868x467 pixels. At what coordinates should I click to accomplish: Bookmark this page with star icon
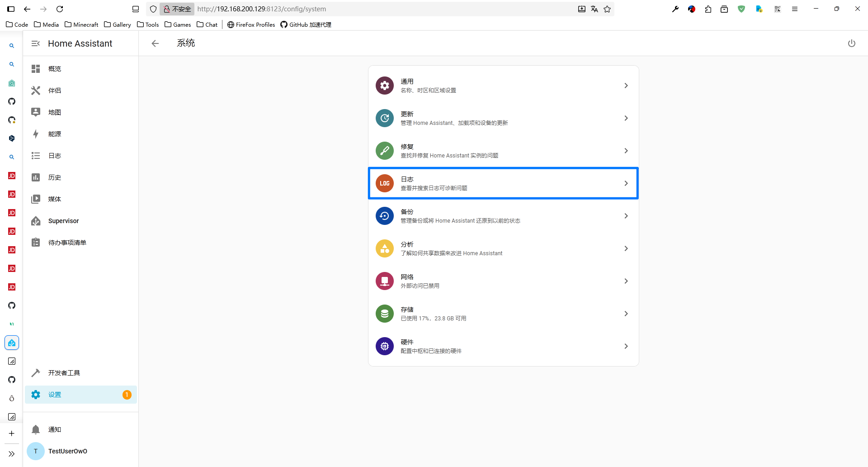pyautogui.click(x=607, y=9)
